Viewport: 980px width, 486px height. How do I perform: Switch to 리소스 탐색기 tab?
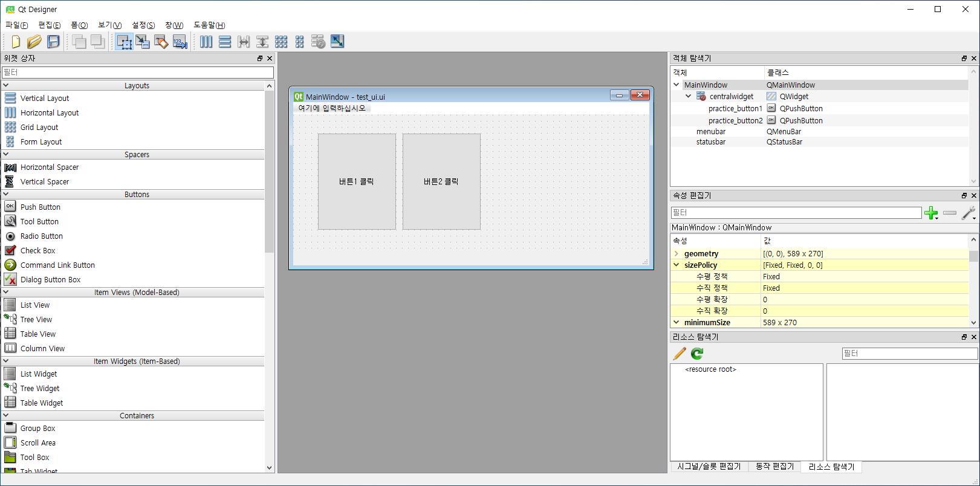[831, 467]
